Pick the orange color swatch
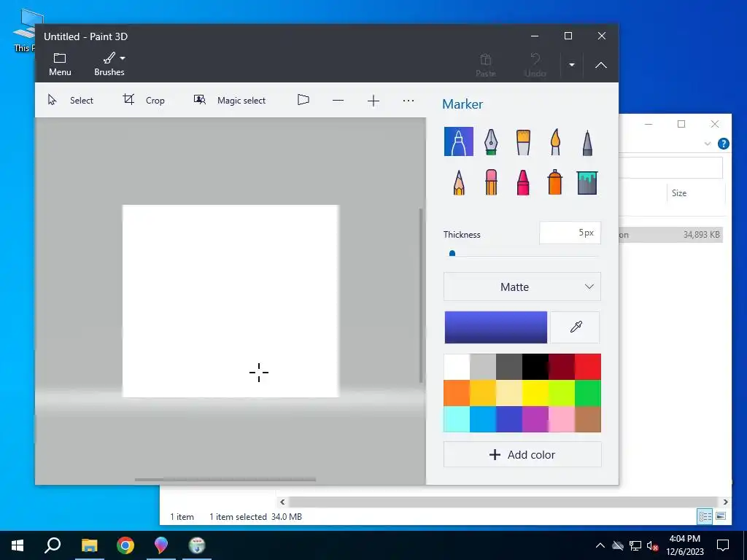The width and height of the screenshot is (747, 560). pos(457,393)
